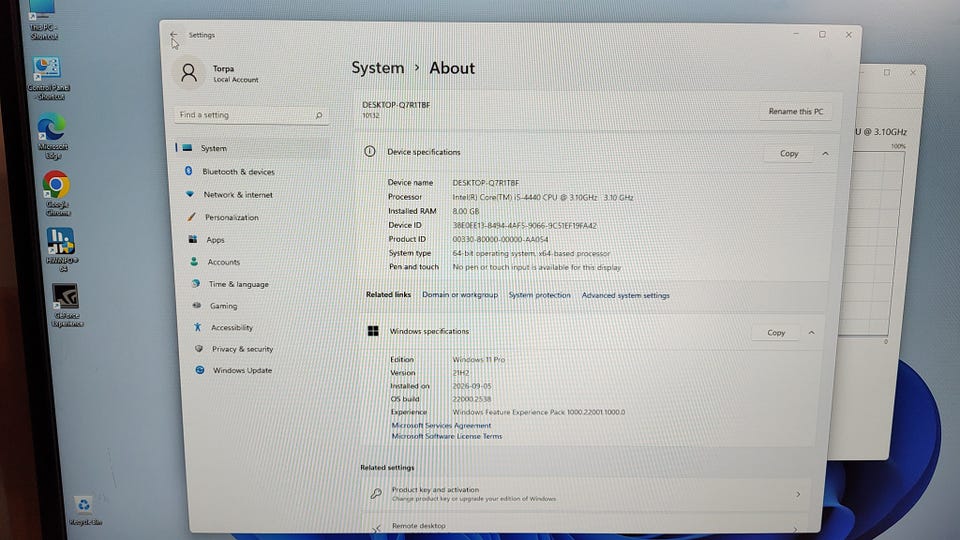Open the Gaming settings page
This screenshot has height=540, width=960.
223,306
